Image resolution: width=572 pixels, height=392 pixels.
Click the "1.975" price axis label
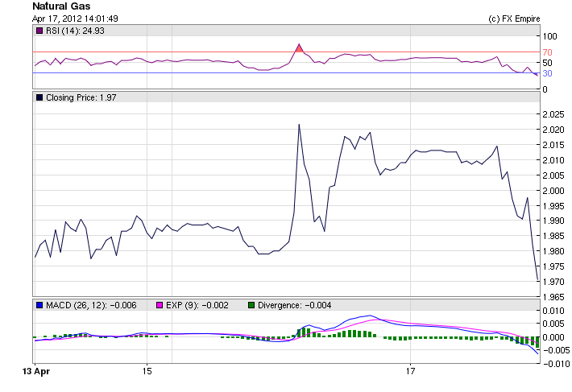(553, 266)
